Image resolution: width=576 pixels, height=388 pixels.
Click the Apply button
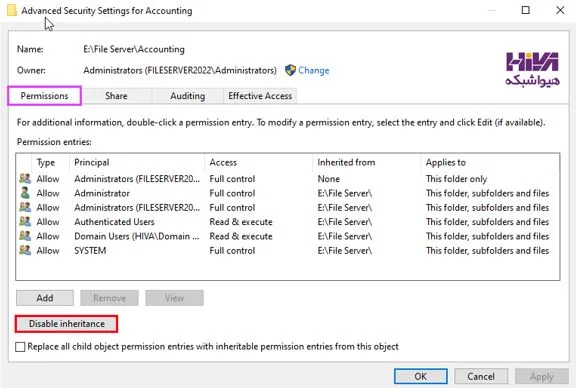[542, 376]
